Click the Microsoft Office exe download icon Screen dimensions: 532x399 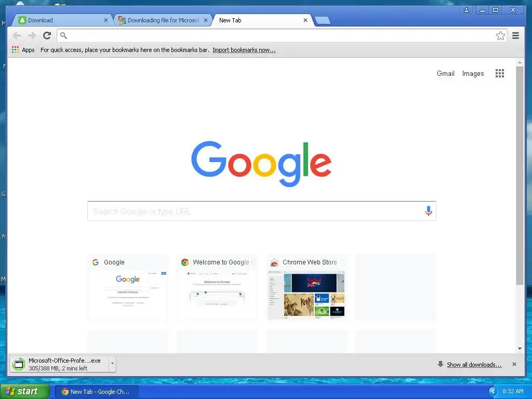(19, 364)
